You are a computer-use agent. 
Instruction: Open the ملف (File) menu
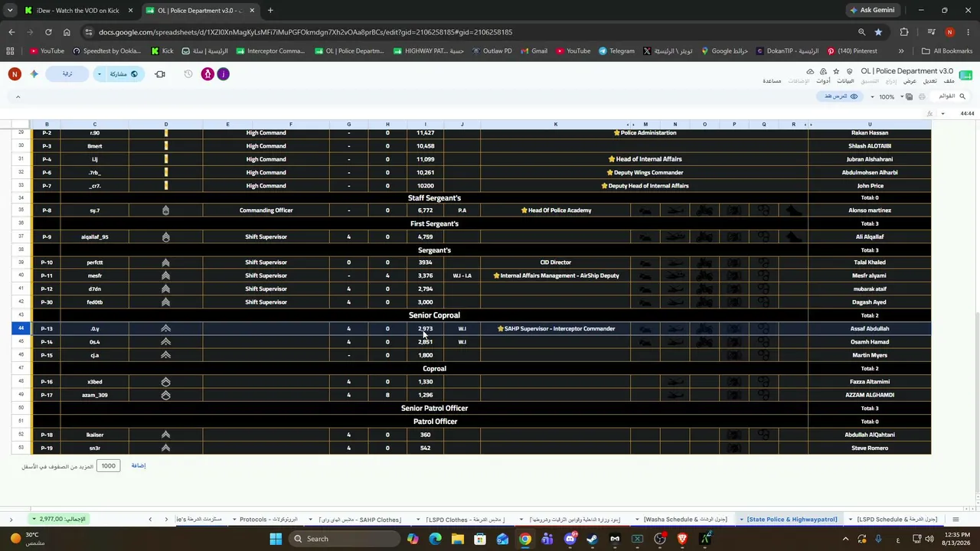pos(949,81)
